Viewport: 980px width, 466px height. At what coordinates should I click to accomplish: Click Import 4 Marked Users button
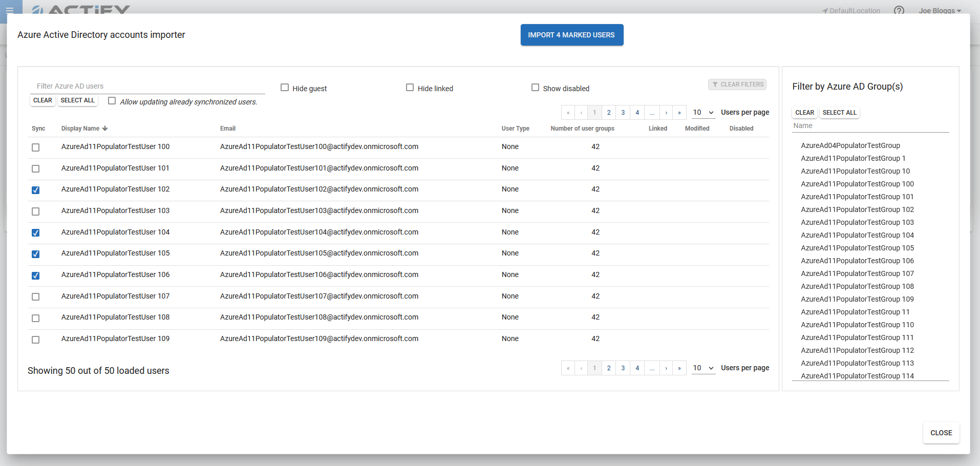point(571,35)
